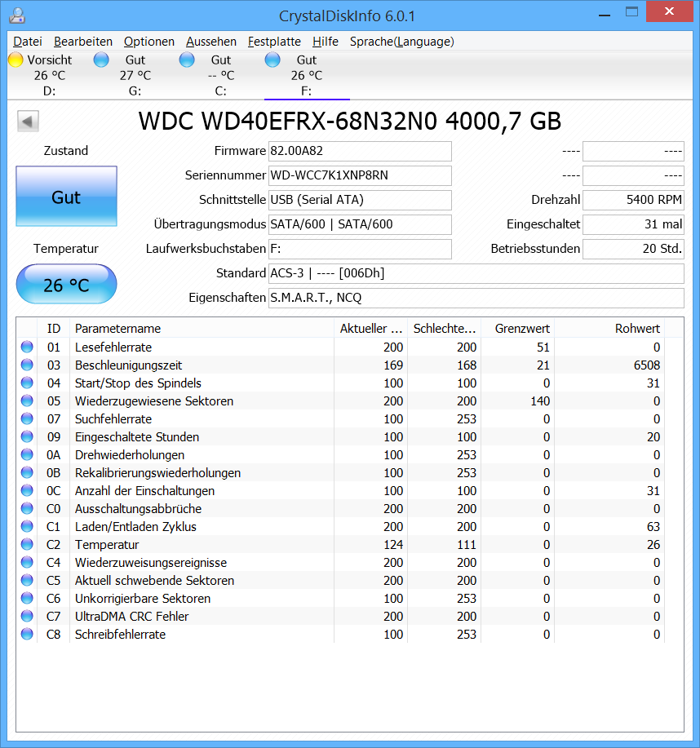Maximize the CrystalDiskInfo window

631,12
